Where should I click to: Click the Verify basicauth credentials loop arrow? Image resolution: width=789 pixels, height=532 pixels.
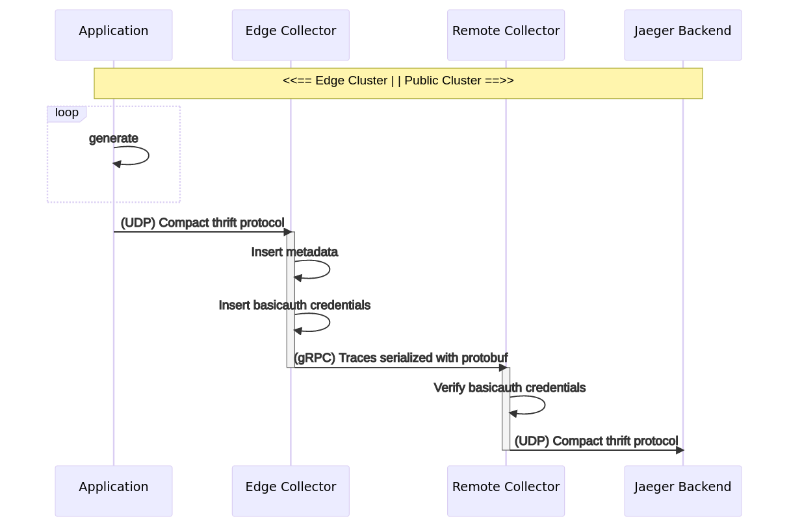(543, 405)
